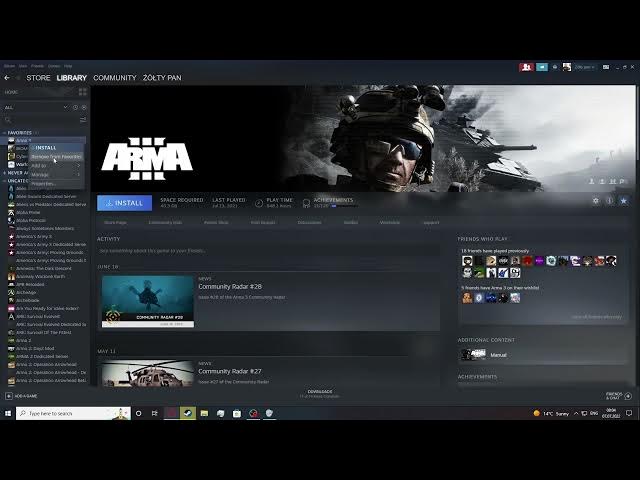
Task: Go to library HOME
Action: [11, 92]
